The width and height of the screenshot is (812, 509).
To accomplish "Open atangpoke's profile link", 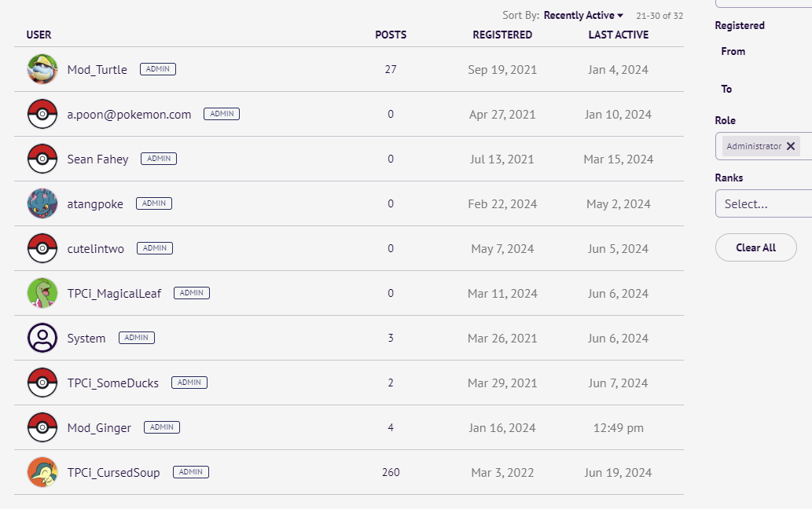I will click(95, 203).
